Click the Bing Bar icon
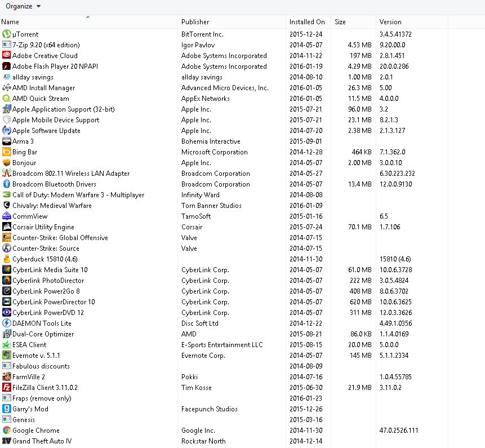The height and width of the screenshot is (448, 485). 7,152
